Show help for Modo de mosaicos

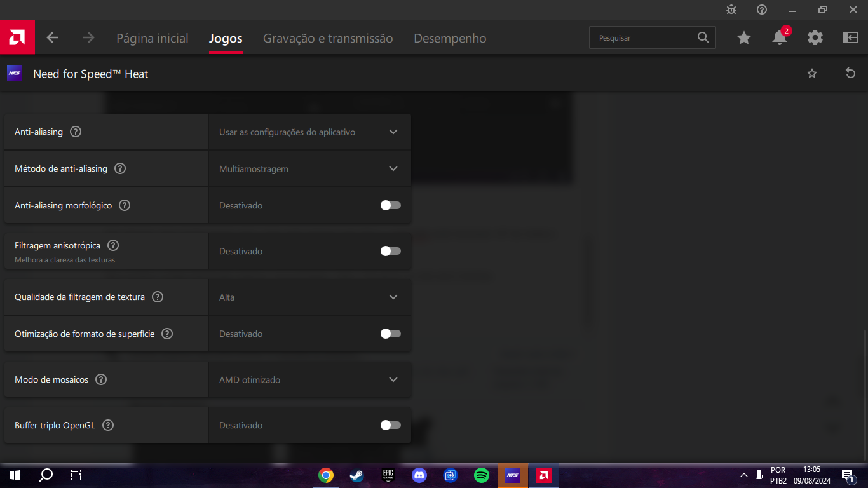click(x=101, y=379)
